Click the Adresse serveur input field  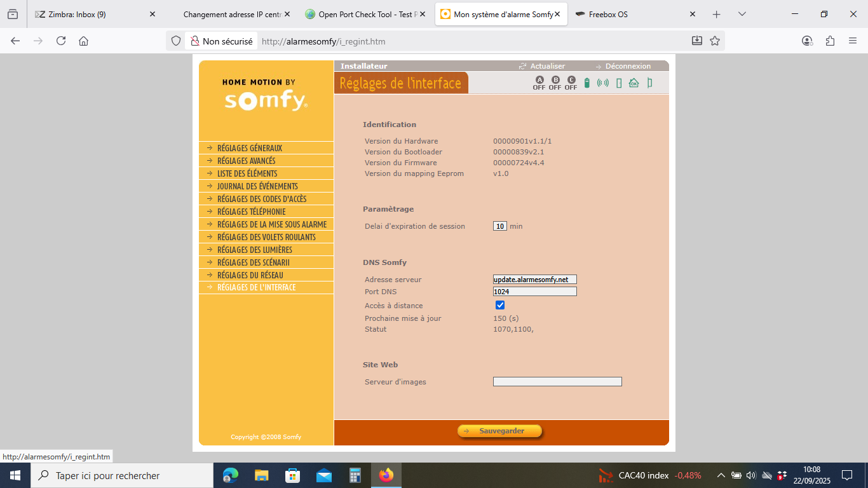534,280
